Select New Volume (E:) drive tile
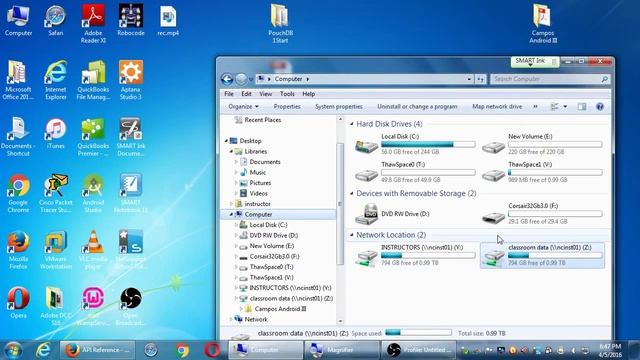This screenshot has width=640, height=360. [x=542, y=144]
